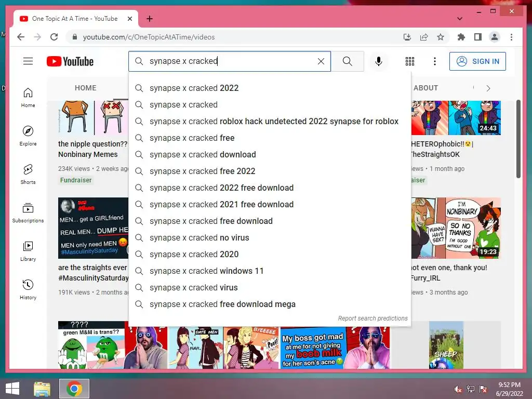The image size is (532, 399).
Task: Pick suggestion 'synapse x cracked free download mega'
Action: 270,304
